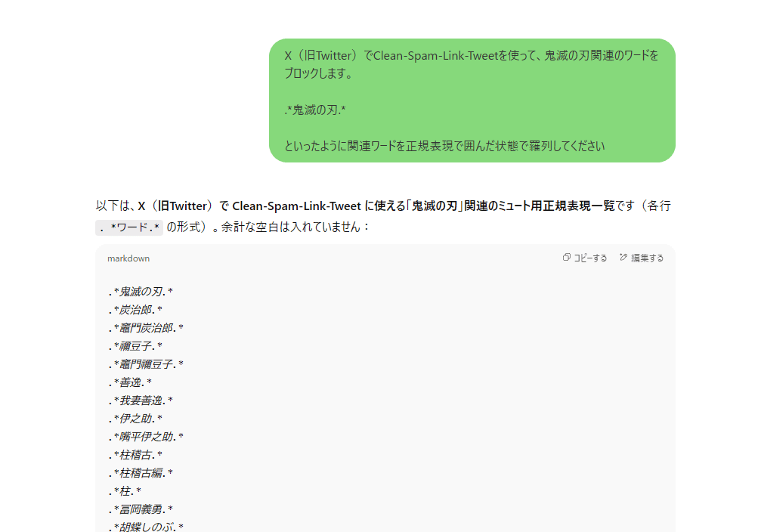The width and height of the screenshot is (758, 532).
Task: Click the .*鬼滅の刃.* text inside user message
Action: tap(315, 110)
